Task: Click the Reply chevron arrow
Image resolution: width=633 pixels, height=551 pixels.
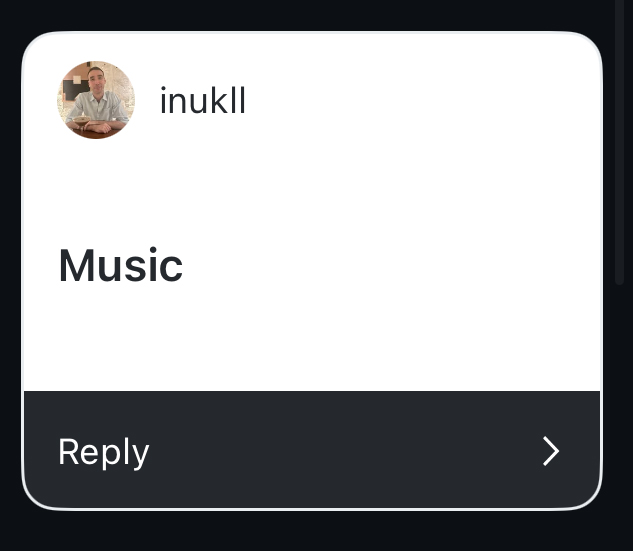Action: click(x=550, y=451)
